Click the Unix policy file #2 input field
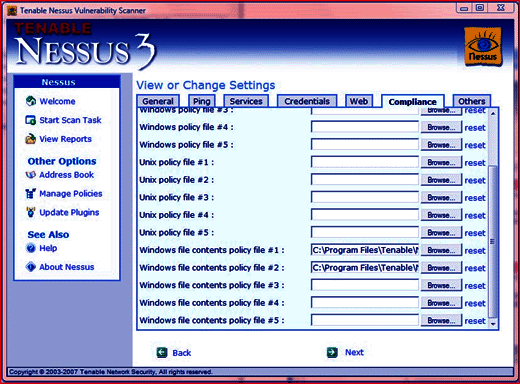 pos(365,180)
